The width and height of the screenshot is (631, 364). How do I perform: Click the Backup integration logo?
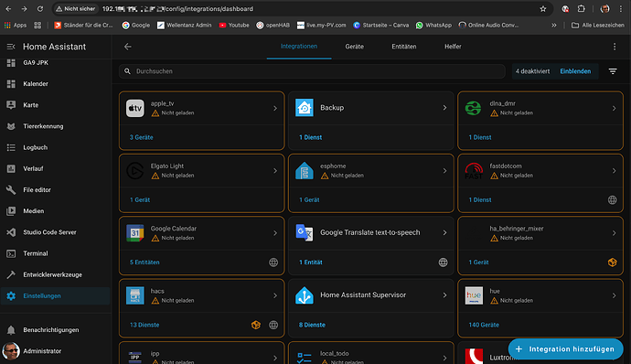click(x=305, y=108)
